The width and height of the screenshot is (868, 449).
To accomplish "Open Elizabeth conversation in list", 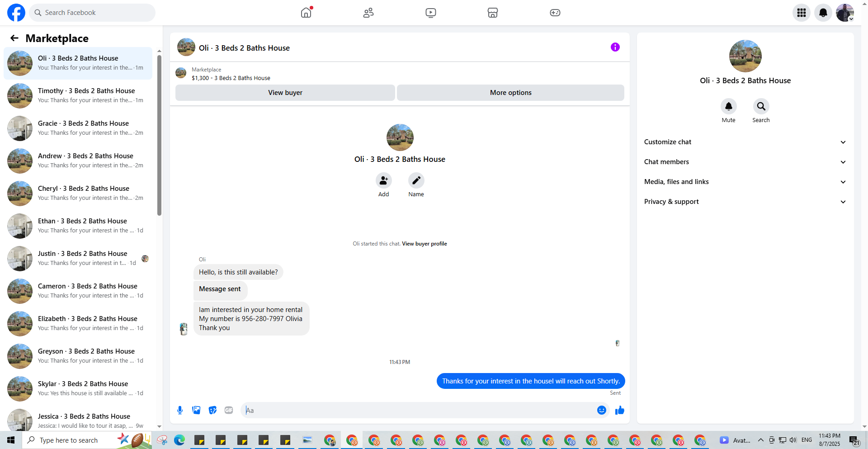I will 78,324.
